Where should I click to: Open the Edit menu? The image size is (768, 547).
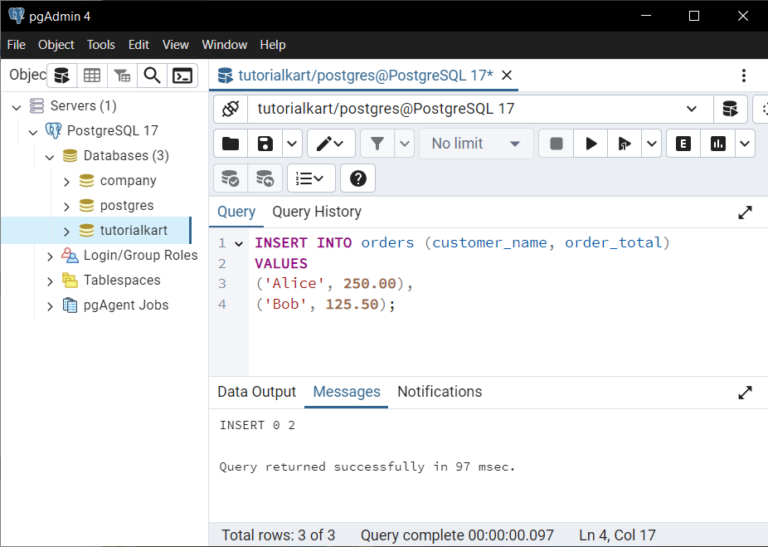(139, 45)
